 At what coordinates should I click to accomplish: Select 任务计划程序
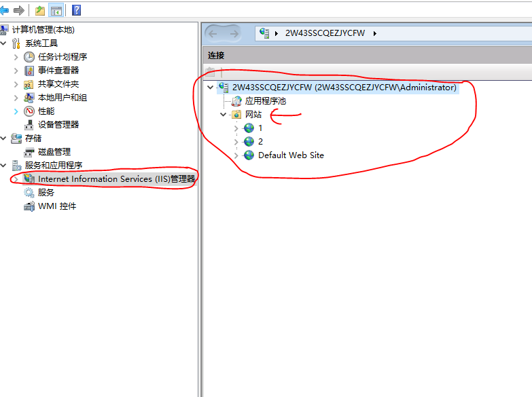[x=63, y=57]
